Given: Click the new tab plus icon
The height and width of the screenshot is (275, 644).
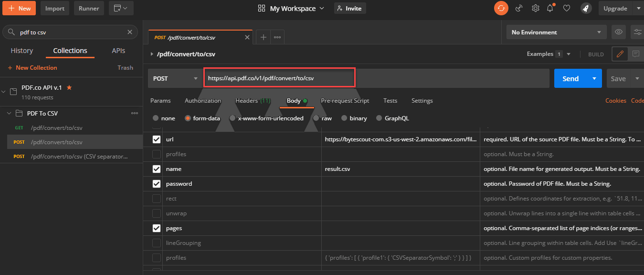Looking at the screenshot, I should [263, 37].
